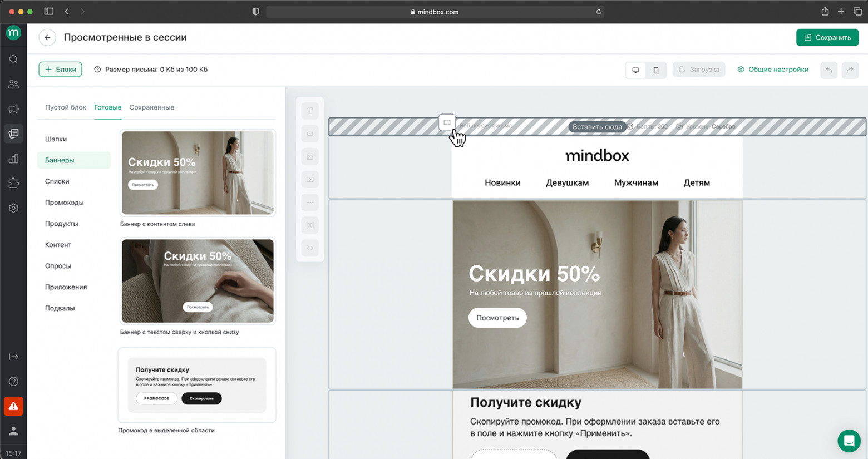Open the campaigns megaphone section in sidebar
868x459 pixels.
tap(13, 109)
